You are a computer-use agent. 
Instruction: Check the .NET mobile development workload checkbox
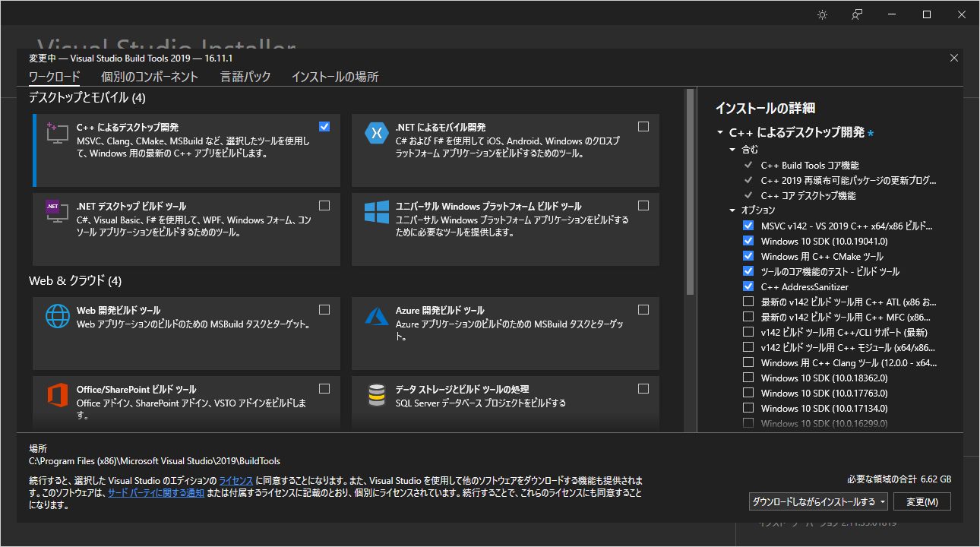(x=643, y=126)
